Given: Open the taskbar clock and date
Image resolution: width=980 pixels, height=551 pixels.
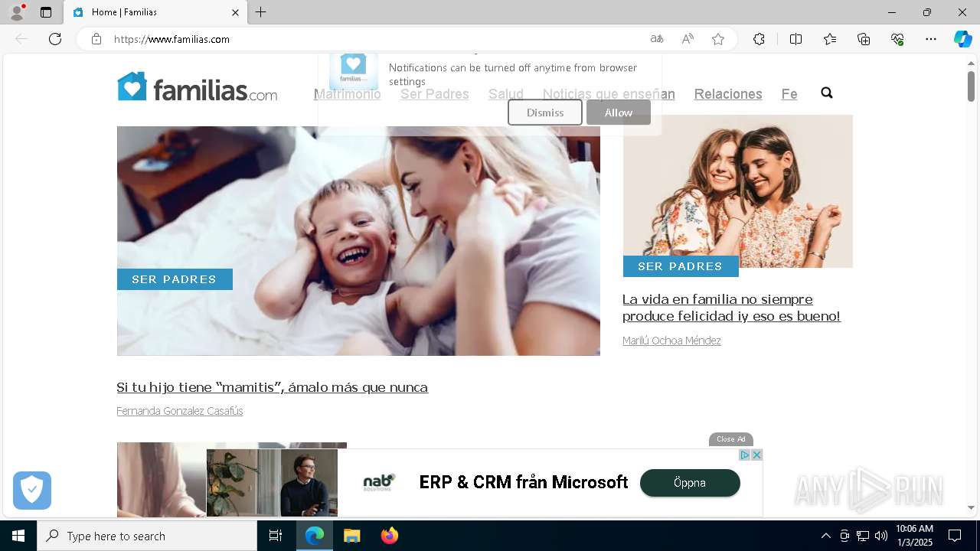Looking at the screenshot, I should tap(914, 536).
